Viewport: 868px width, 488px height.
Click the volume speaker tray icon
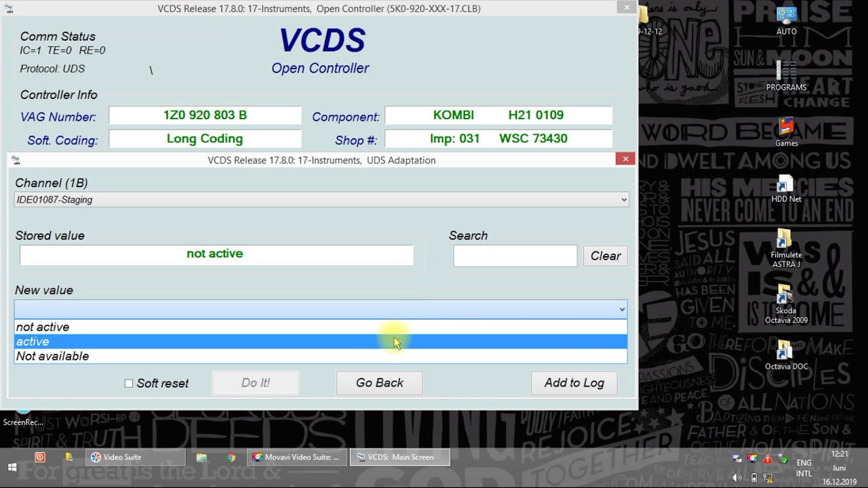click(737, 477)
